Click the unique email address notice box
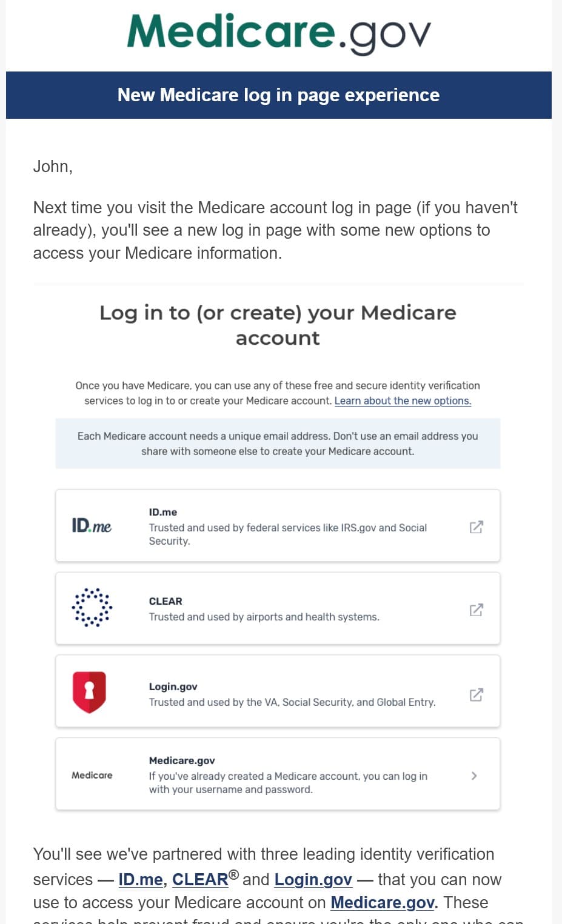The height and width of the screenshot is (924, 562). (278, 444)
